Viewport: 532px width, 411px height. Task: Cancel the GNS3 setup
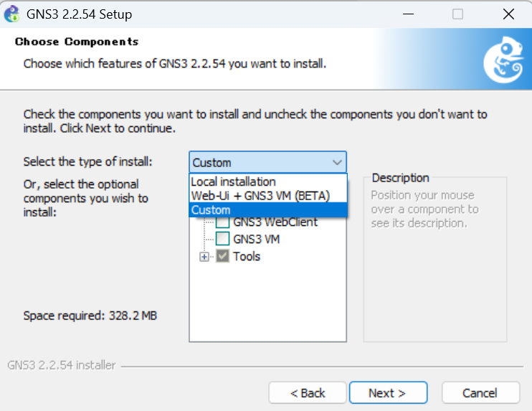480,393
